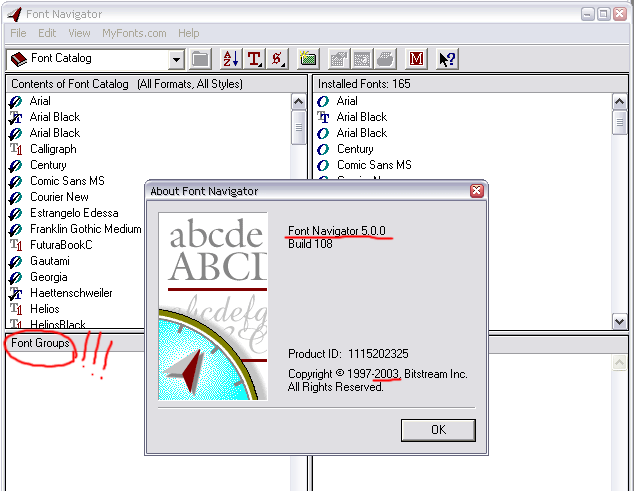Open the File menu
Viewport: 634px width, 491px height.
tap(18, 33)
